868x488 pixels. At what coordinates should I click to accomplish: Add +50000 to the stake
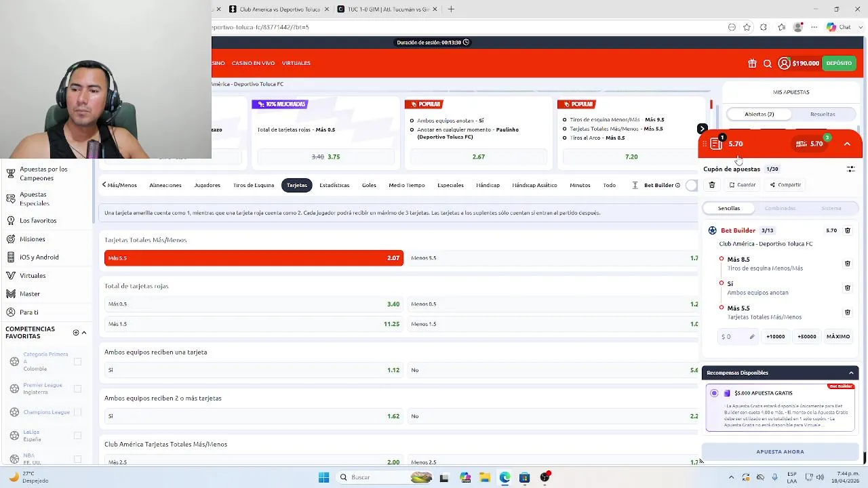coord(807,336)
